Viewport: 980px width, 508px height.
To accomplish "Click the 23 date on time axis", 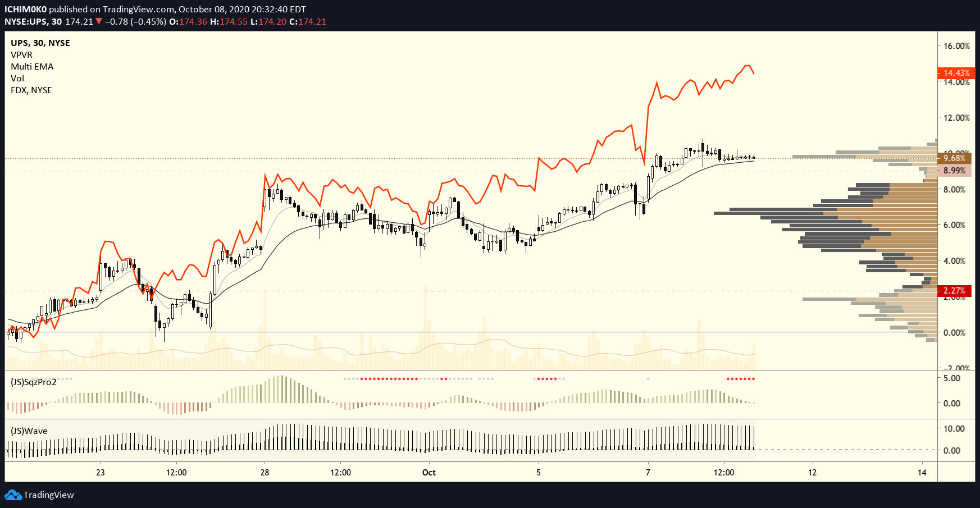I will [x=101, y=473].
